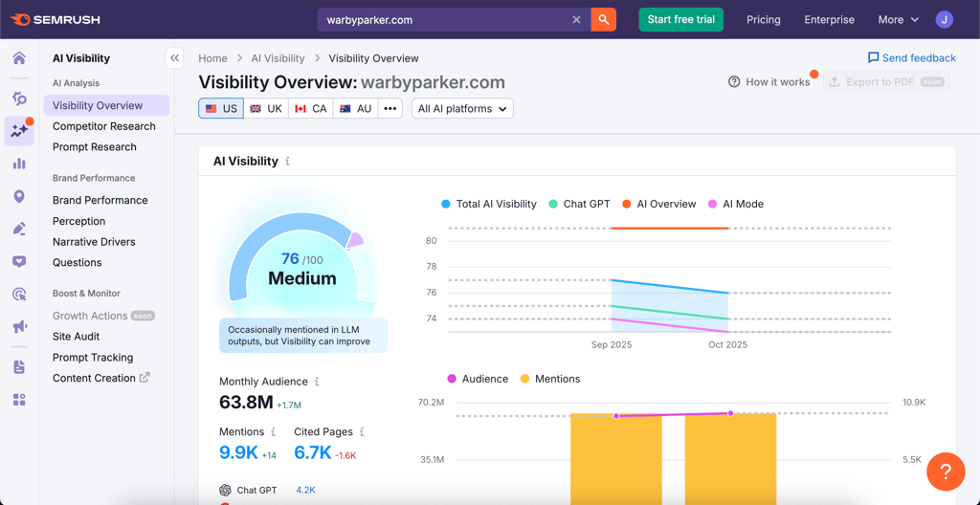Collapse the sidebar with double chevron
The height and width of the screenshot is (505, 980).
coord(174,58)
